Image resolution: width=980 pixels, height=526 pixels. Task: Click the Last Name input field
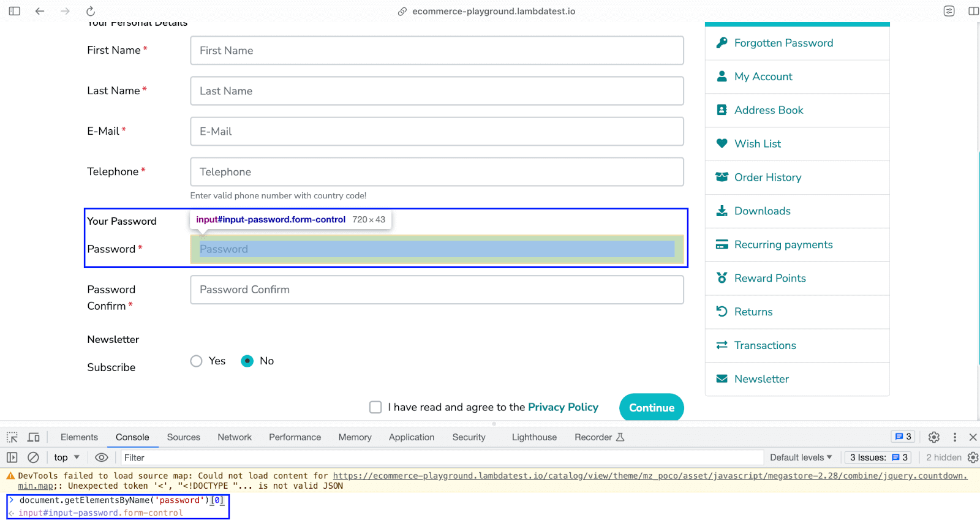coord(437,91)
